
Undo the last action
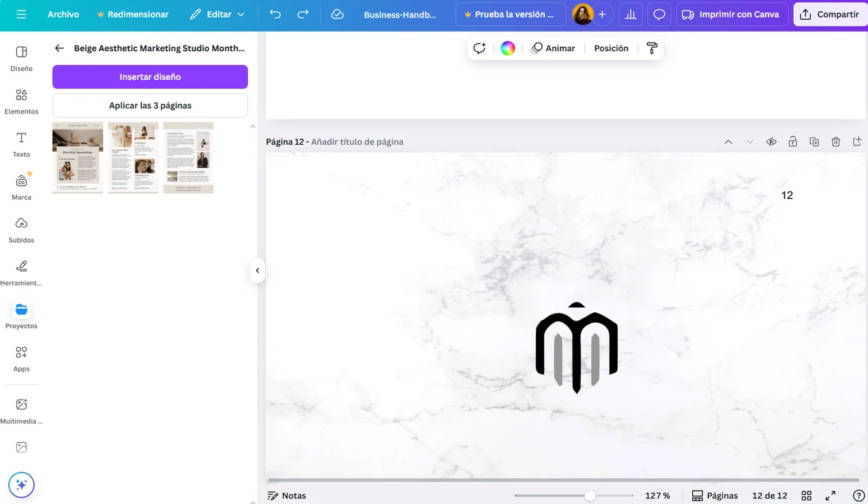[275, 14]
